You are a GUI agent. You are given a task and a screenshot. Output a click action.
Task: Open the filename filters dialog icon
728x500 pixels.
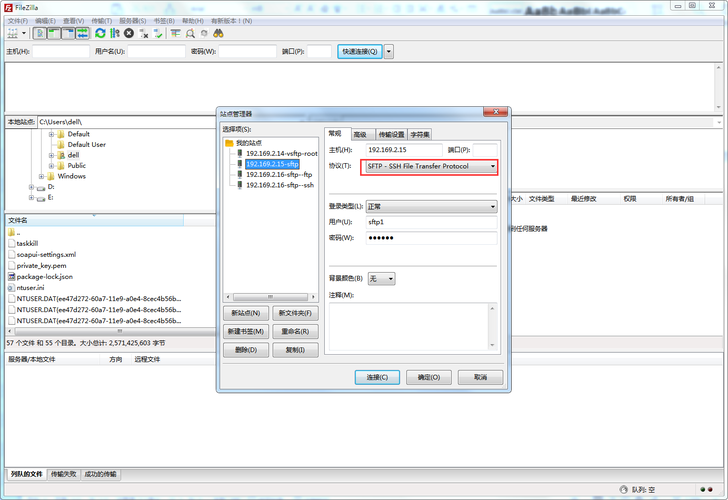coord(176,33)
